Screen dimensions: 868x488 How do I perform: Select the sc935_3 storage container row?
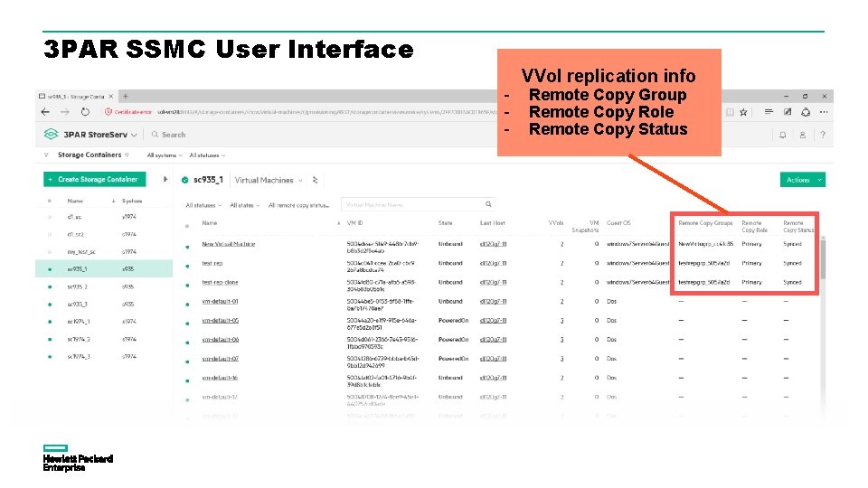(x=104, y=304)
